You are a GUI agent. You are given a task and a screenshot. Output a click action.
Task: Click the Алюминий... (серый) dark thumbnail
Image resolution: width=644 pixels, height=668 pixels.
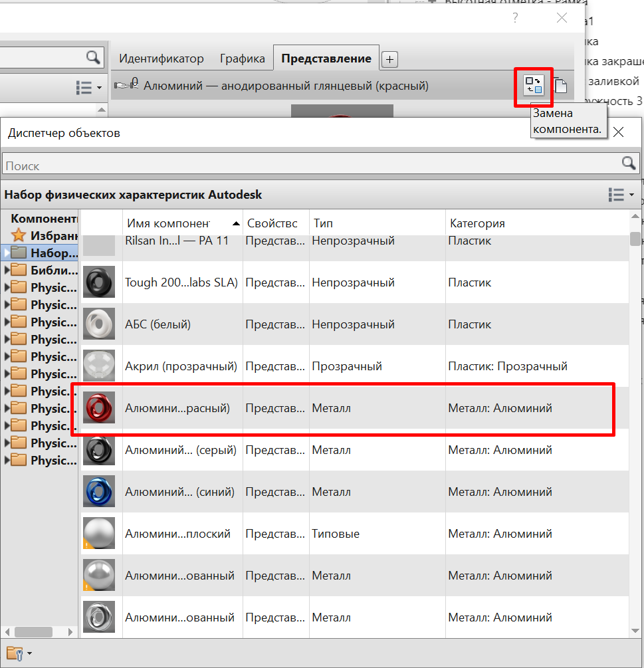tap(99, 449)
